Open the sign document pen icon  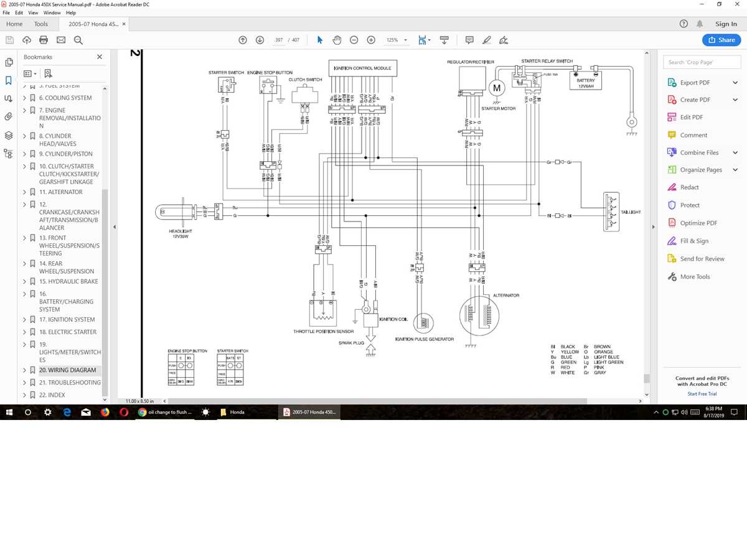504,40
